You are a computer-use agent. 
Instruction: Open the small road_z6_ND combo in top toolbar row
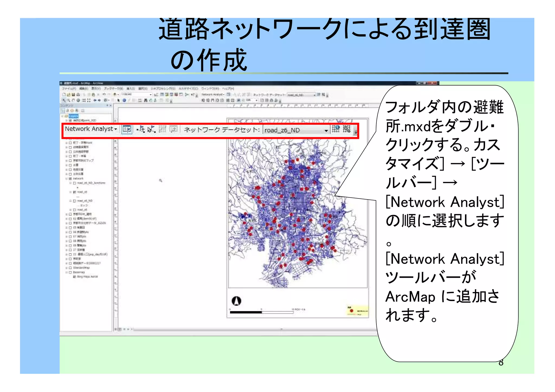coord(302,95)
